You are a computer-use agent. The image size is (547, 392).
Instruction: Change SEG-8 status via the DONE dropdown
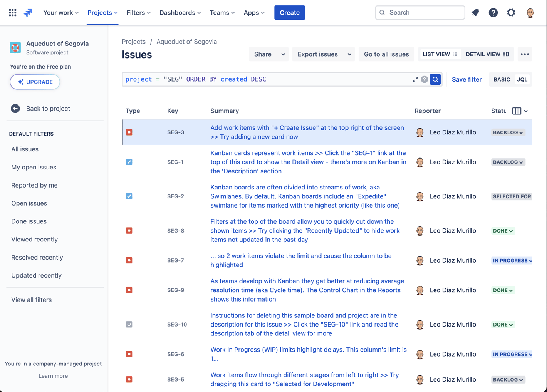click(x=503, y=230)
